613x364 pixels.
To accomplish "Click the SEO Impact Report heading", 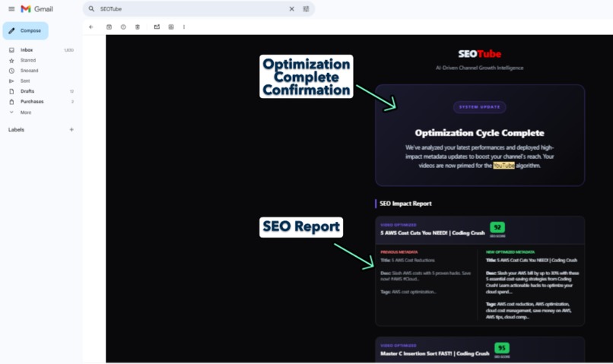I will click(x=406, y=204).
